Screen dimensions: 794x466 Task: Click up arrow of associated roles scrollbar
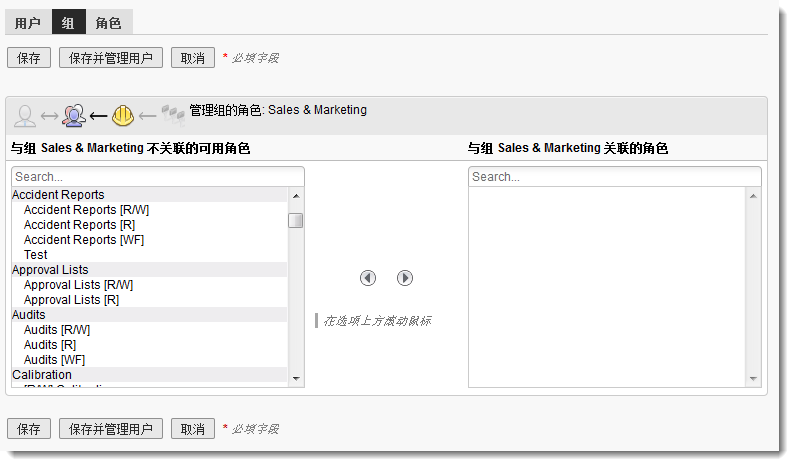[753, 196]
